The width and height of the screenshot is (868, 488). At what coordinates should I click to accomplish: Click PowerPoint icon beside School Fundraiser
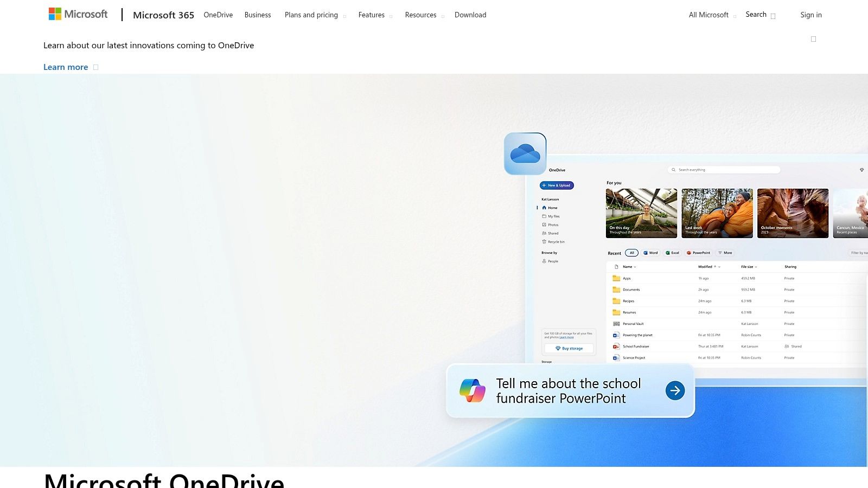pyautogui.click(x=616, y=346)
